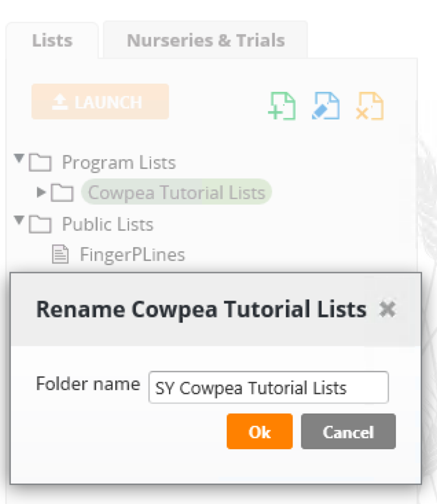
Task: Select the FingerPLines list entry
Action: (x=132, y=255)
